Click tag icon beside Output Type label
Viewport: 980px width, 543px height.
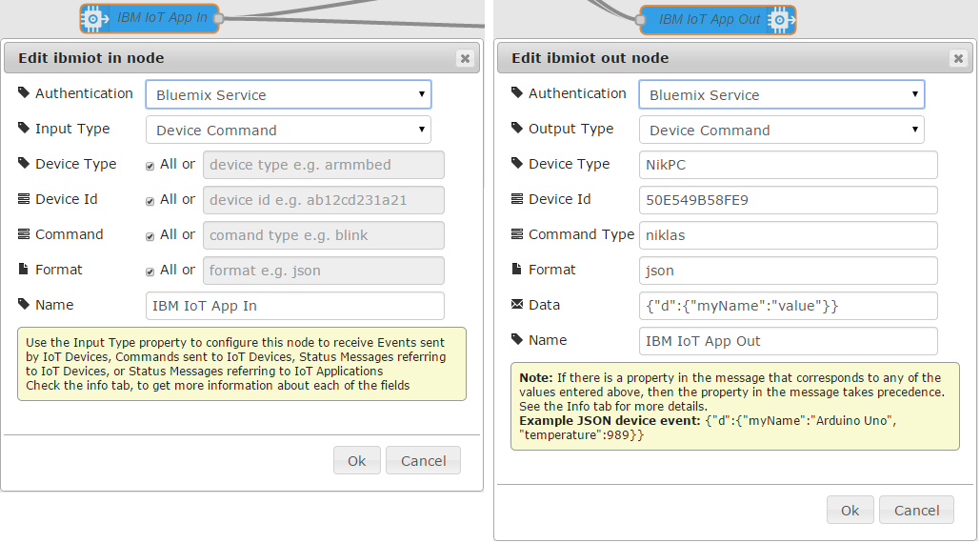(x=517, y=128)
